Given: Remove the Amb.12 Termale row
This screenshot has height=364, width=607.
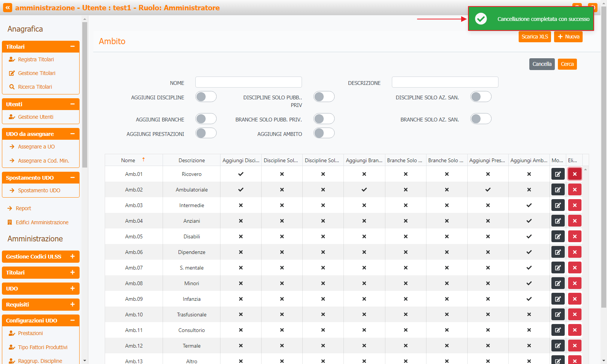Looking at the screenshot, I should coord(574,346).
